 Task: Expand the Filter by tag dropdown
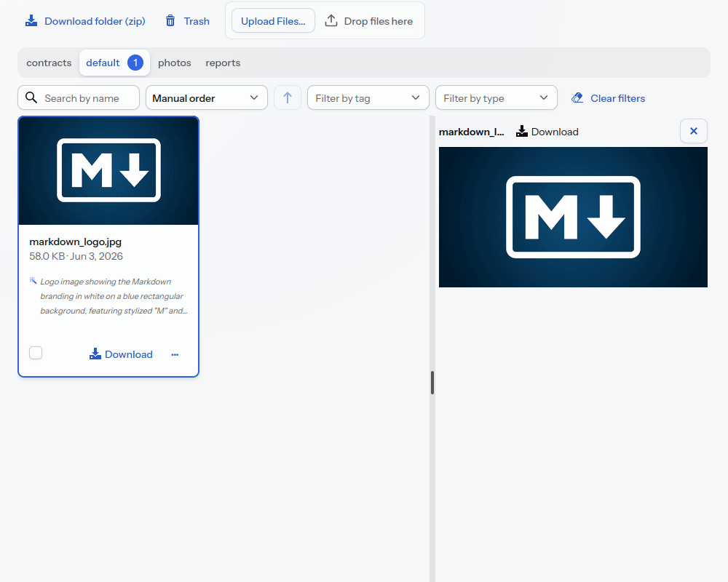(x=368, y=98)
